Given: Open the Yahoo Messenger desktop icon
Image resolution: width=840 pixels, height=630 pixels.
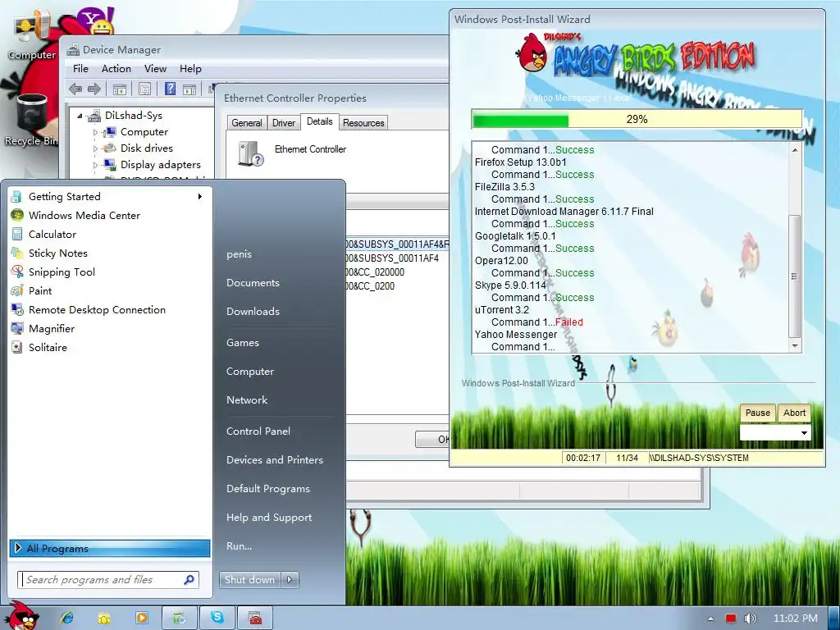Looking at the screenshot, I should (x=95, y=21).
